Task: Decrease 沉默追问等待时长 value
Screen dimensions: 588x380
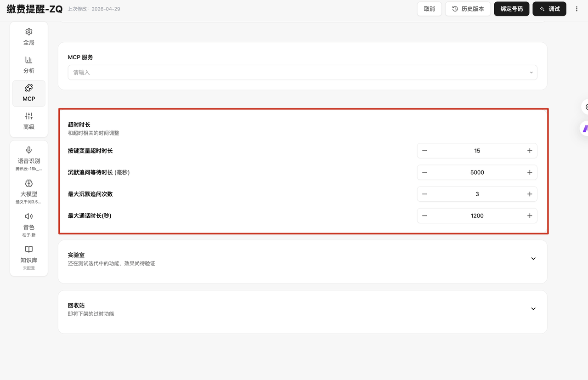Action: [424, 172]
